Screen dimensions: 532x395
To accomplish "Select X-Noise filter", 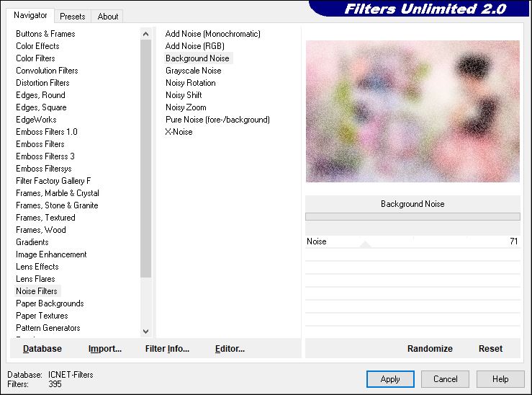I will tap(179, 132).
